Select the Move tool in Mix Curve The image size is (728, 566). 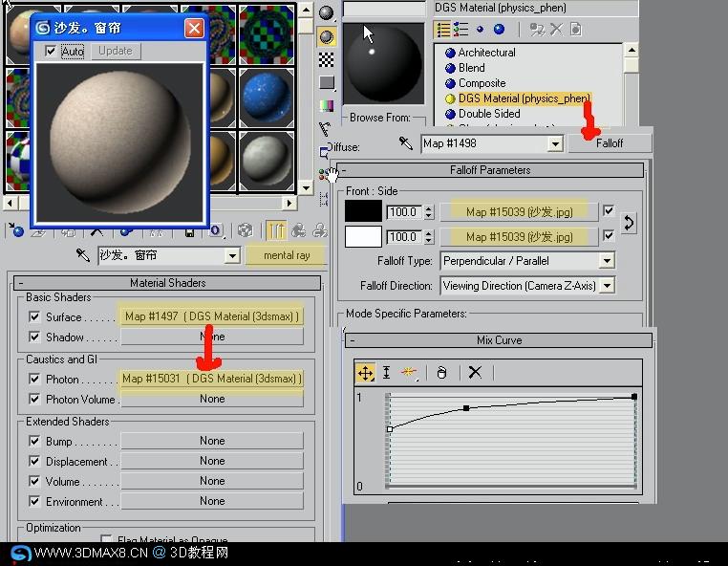pos(365,373)
